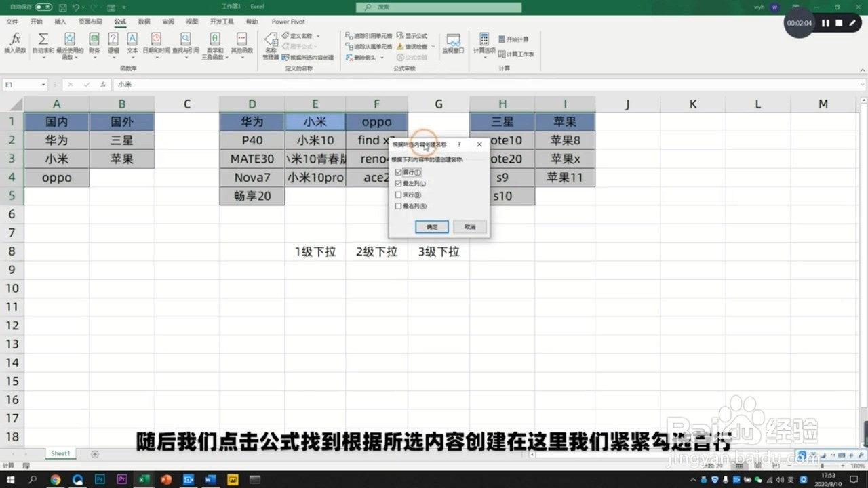Click Trace Dependents (追踪从属单元格)

tap(369, 47)
